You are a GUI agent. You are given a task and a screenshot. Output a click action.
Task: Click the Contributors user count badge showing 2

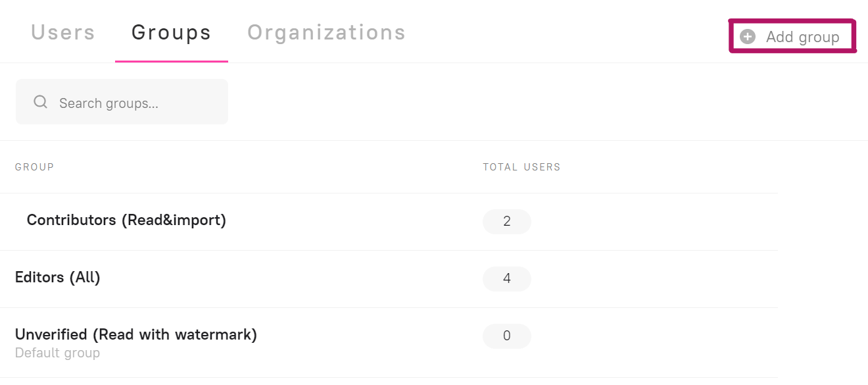pos(506,222)
